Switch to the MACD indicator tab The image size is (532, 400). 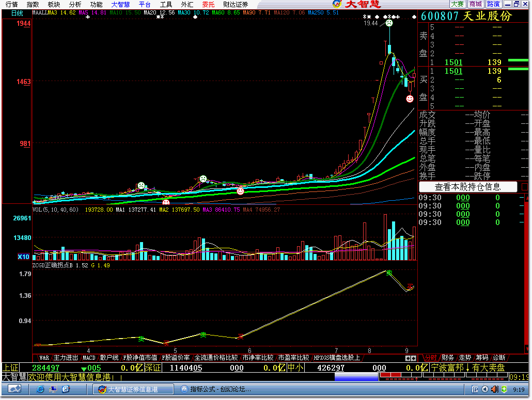pos(89,358)
